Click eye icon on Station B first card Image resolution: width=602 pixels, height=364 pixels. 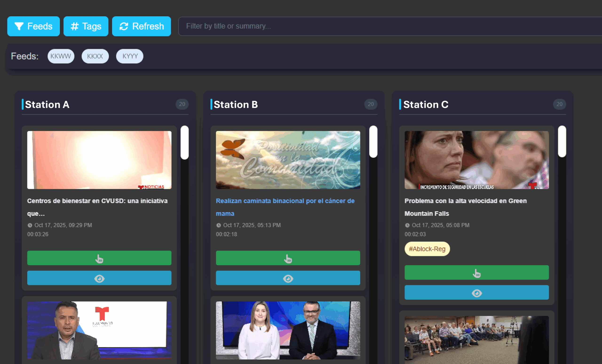pos(288,278)
